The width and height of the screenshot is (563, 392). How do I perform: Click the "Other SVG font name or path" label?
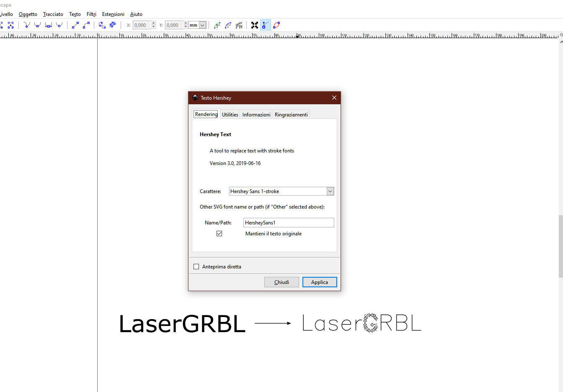tap(262, 207)
